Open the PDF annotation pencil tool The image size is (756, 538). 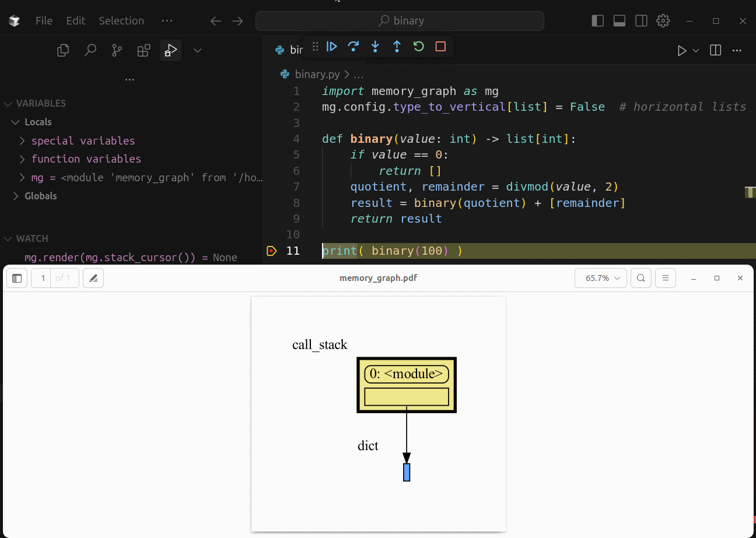[93, 278]
